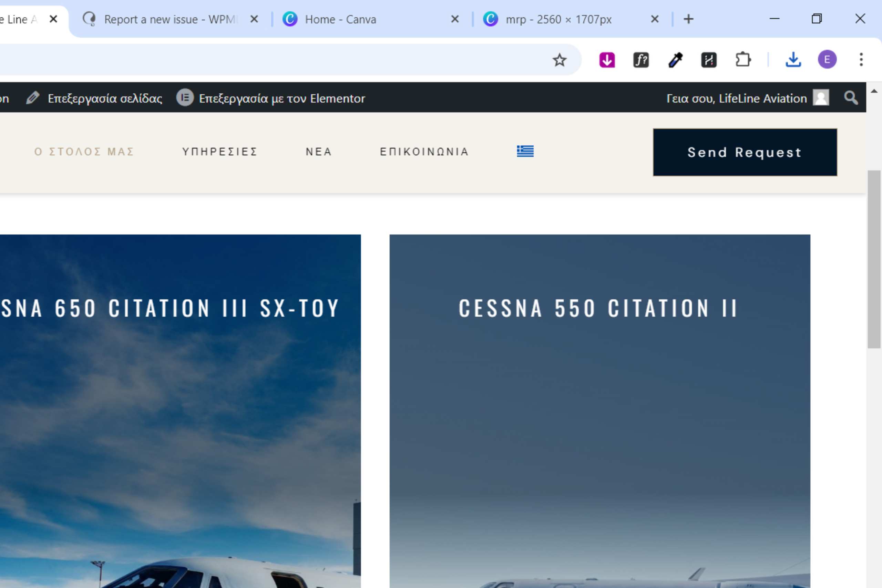This screenshot has height=588, width=882.
Task: Open the Cessna 650 Citation III SX-TOY card
Action: point(181,411)
